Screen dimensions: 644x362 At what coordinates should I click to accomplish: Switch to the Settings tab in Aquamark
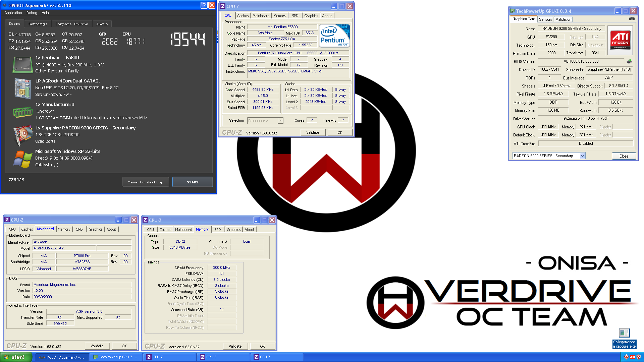pyautogui.click(x=38, y=24)
